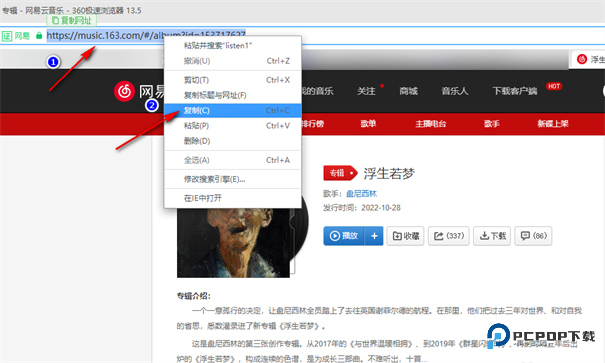Click the comments button showing (86)
Screen dimensions: 605x363
point(533,236)
